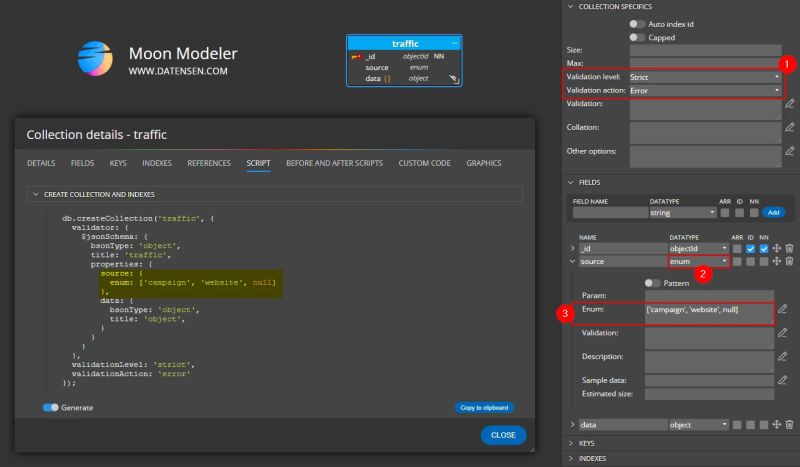800x467 pixels.
Task: Expand the data field row
Action: point(572,425)
